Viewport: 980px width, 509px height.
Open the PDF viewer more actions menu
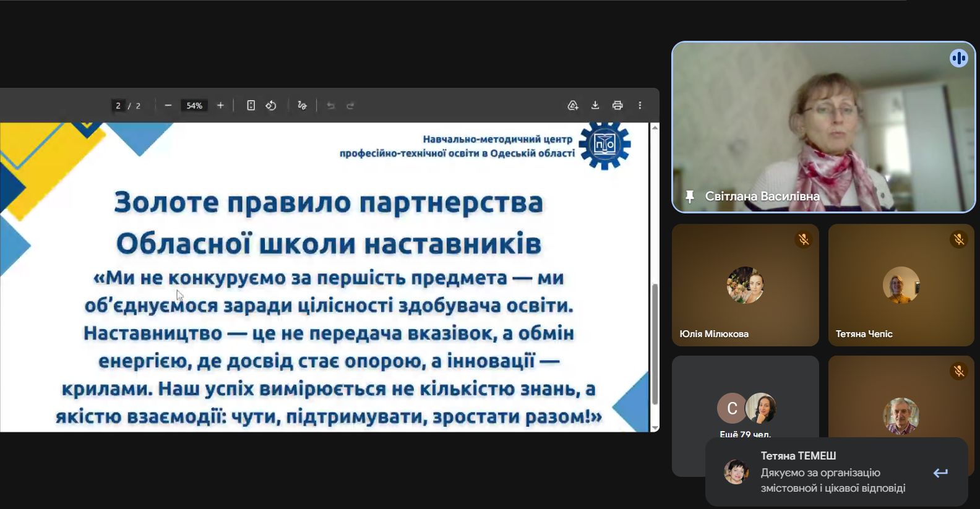point(640,106)
